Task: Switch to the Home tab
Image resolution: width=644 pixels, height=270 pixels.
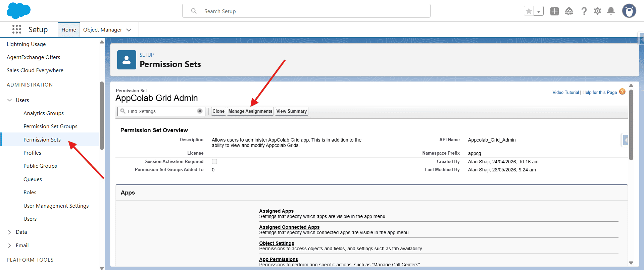Action: tap(69, 30)
